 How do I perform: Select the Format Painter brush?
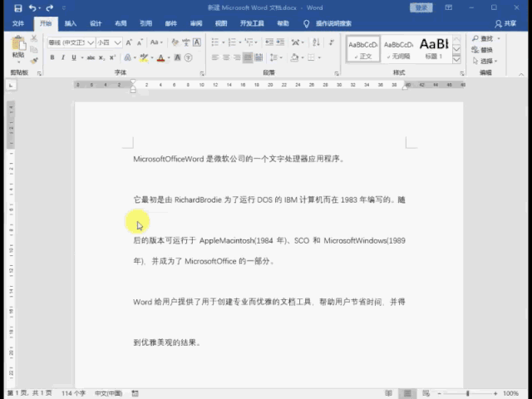[x=34, y=61]
